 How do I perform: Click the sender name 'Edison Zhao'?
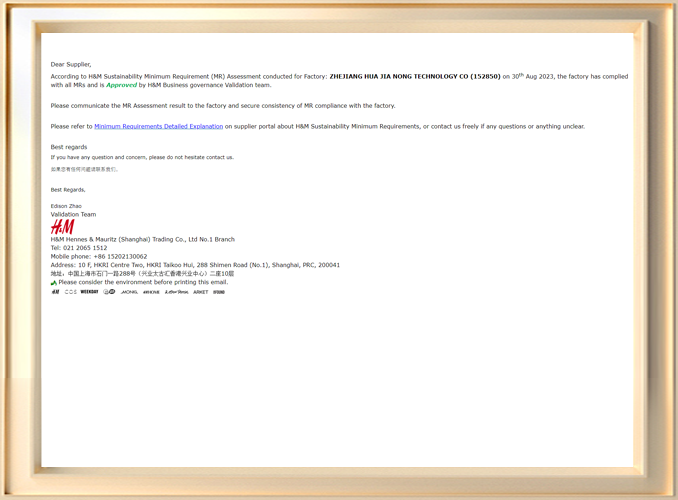(66, 206)
